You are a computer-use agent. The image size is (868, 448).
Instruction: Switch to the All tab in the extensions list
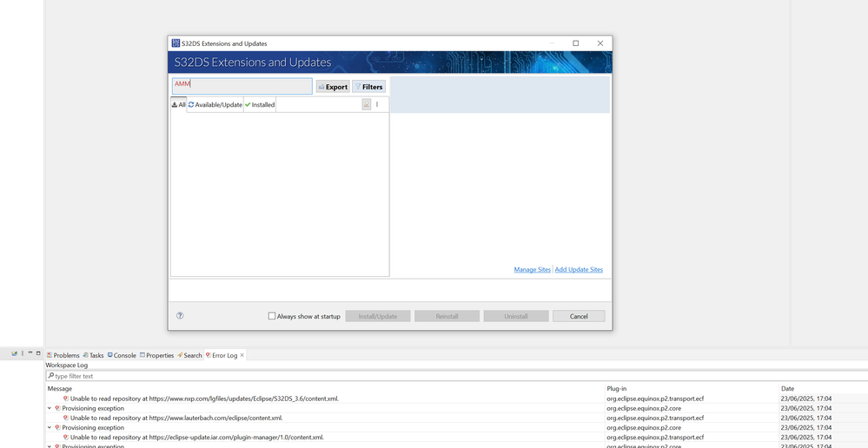(x=178, y=104)
